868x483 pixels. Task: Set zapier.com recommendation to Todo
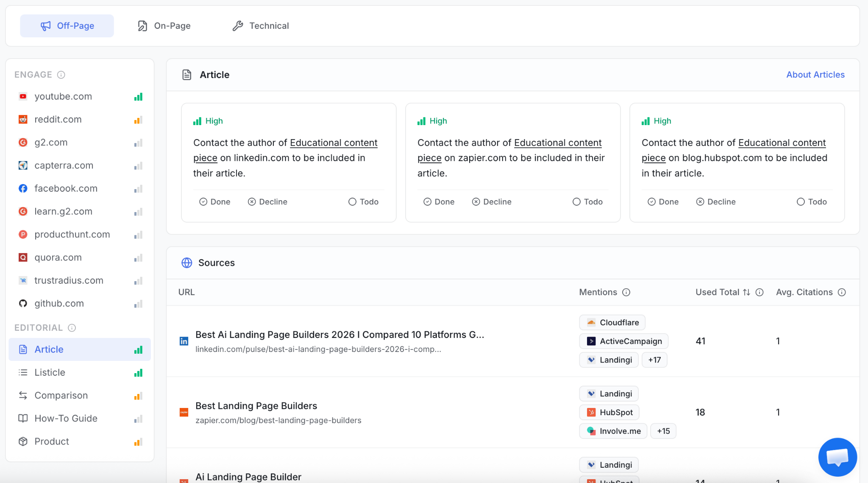pyautogui.click(x=588, y=202)
